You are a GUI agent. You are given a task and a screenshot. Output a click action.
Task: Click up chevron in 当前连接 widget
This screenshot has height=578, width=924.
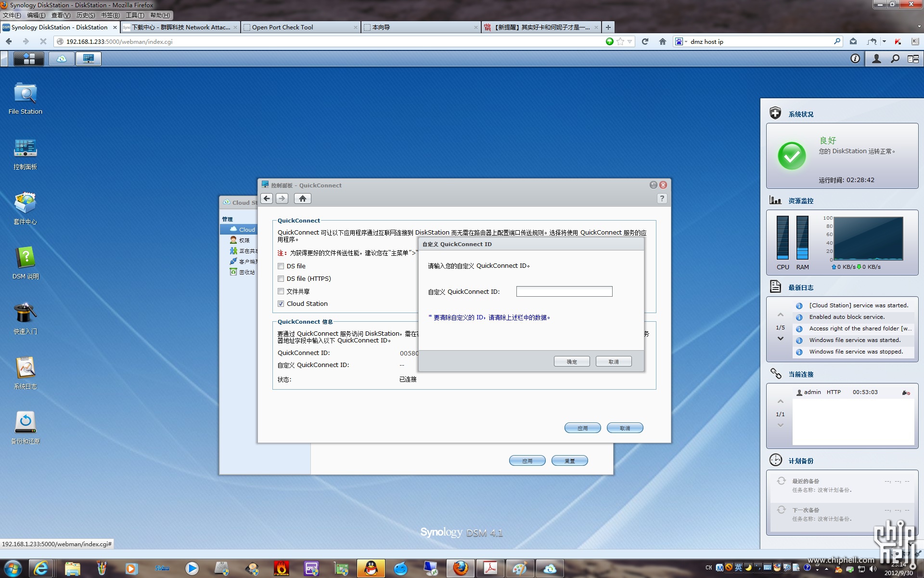[781, 402]
